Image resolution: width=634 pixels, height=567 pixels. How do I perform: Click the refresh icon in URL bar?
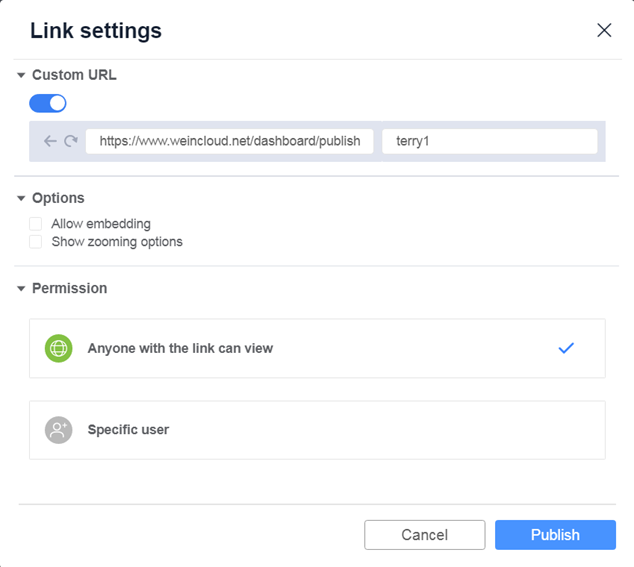pos(71,141)
